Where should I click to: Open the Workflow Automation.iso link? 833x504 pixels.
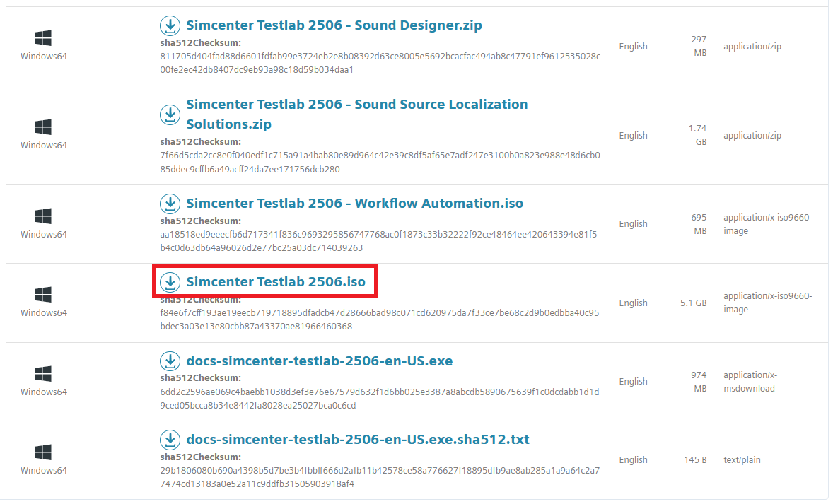point(354,204)
